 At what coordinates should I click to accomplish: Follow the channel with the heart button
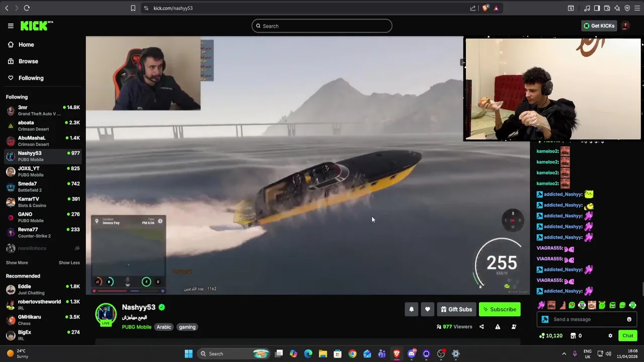[x=427, y=310]
